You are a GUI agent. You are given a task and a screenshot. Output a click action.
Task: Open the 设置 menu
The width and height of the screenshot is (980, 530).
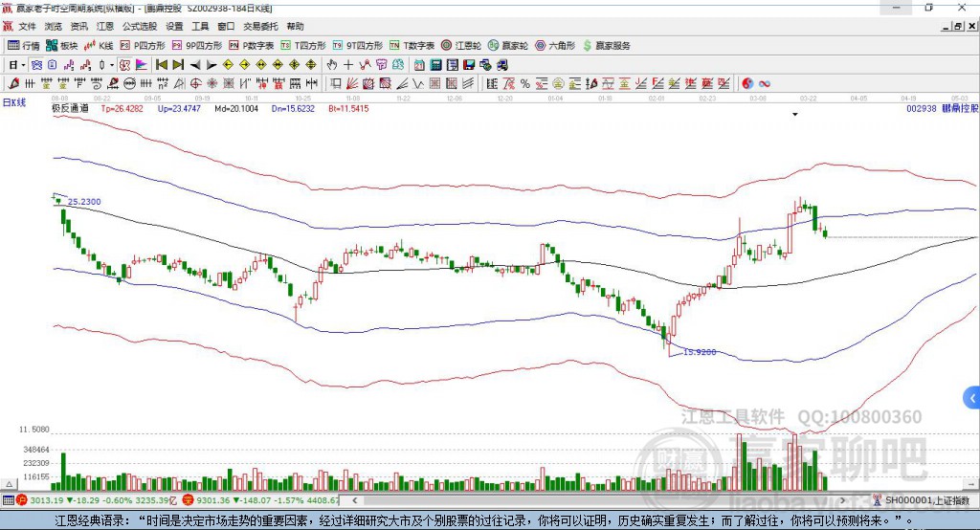pos(174,26)
